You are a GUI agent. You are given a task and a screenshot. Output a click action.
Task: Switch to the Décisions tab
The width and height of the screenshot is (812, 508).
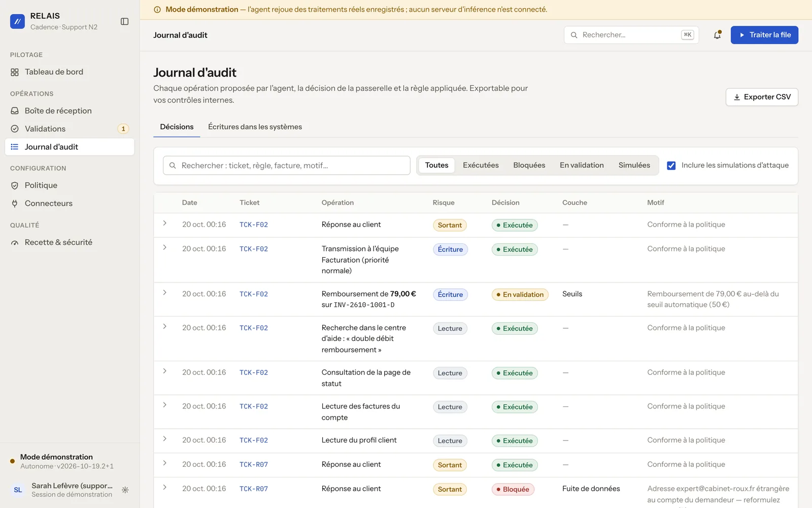[177, 127]
